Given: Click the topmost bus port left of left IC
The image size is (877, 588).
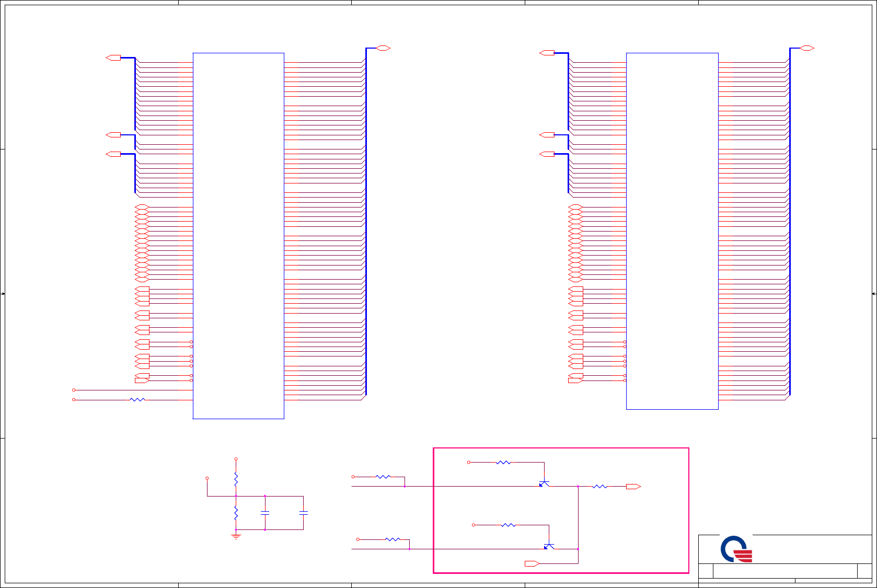Looking at the screenshot, I should click(x=113, y=57).
